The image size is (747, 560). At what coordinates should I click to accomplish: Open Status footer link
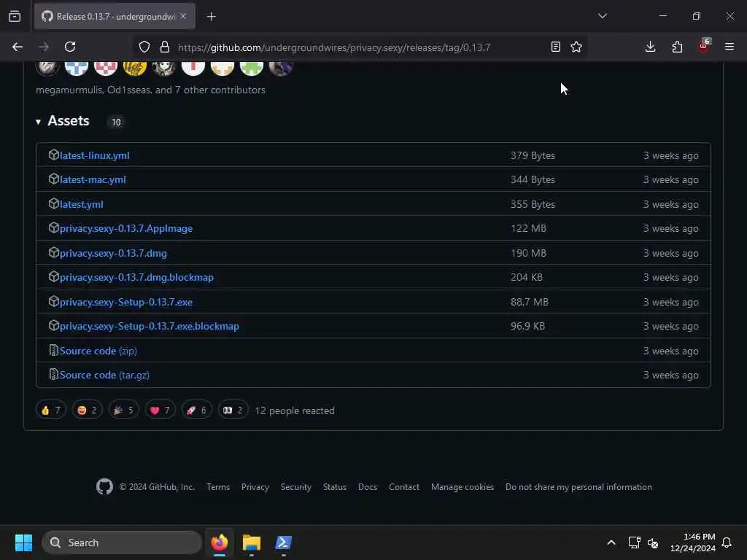(334, 487)
